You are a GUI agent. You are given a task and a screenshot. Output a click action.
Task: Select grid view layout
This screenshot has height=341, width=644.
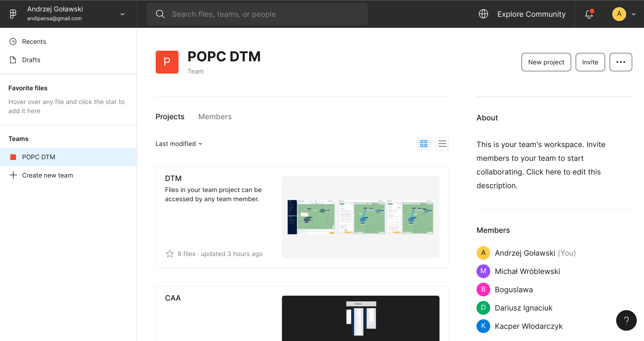(x=424, y=144)
